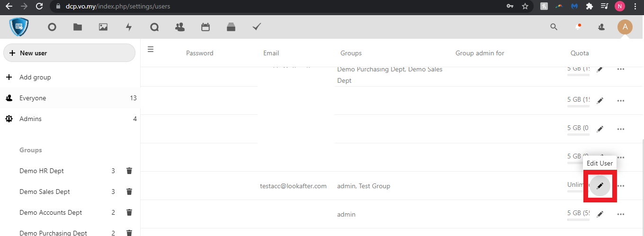Open more actions for testacc@lookafter.com row
The image size is (644, 236).
pyautogui.click(x=621, y=186)
